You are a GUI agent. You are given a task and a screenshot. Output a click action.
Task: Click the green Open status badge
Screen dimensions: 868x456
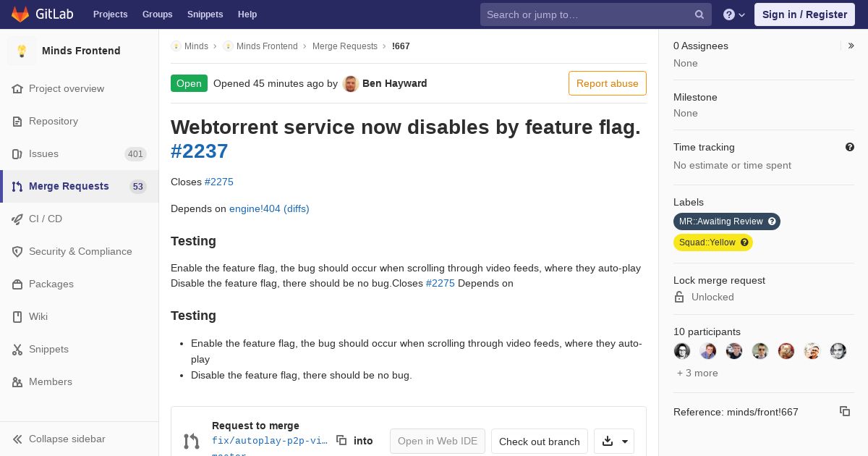[x=189, y=83]
